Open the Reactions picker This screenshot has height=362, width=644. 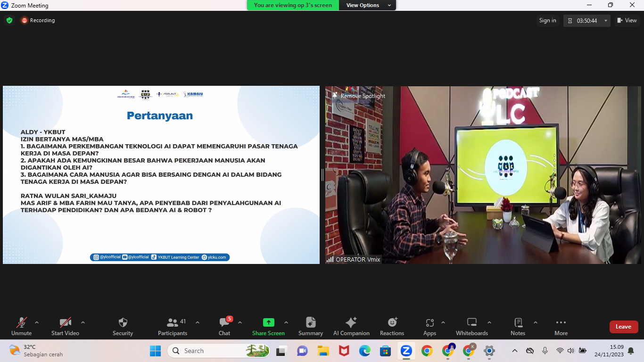[392, 326]
